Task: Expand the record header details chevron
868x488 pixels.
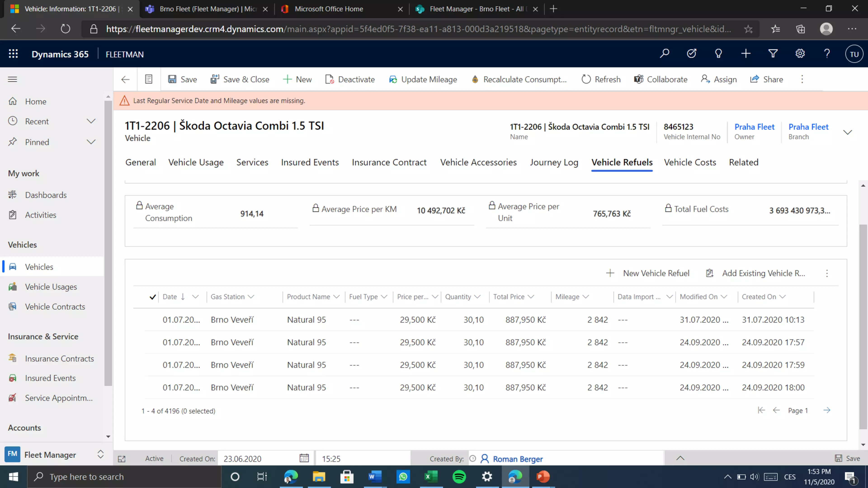Action: (848, 132)
